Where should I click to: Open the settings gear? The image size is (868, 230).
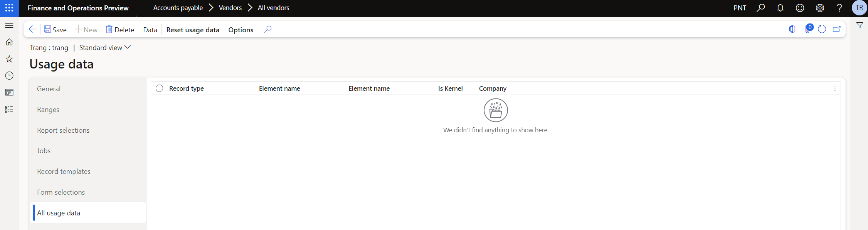(x=820, y=8)
